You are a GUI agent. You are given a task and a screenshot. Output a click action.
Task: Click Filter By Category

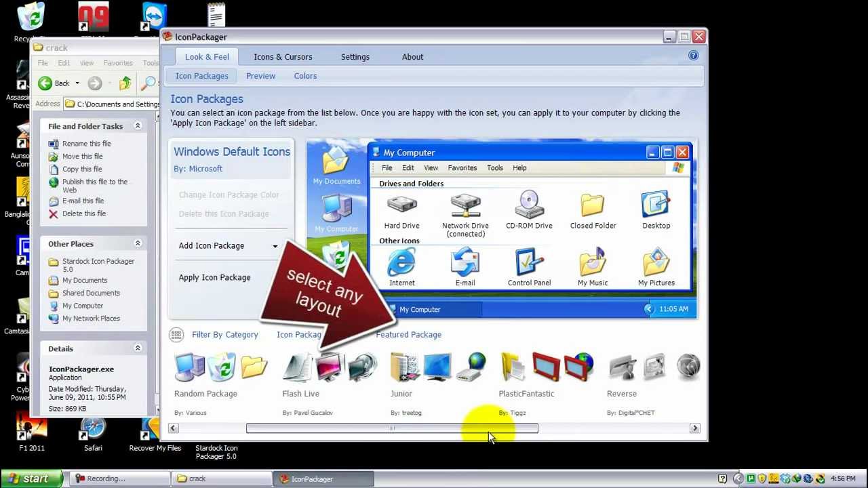pos(224,334)
